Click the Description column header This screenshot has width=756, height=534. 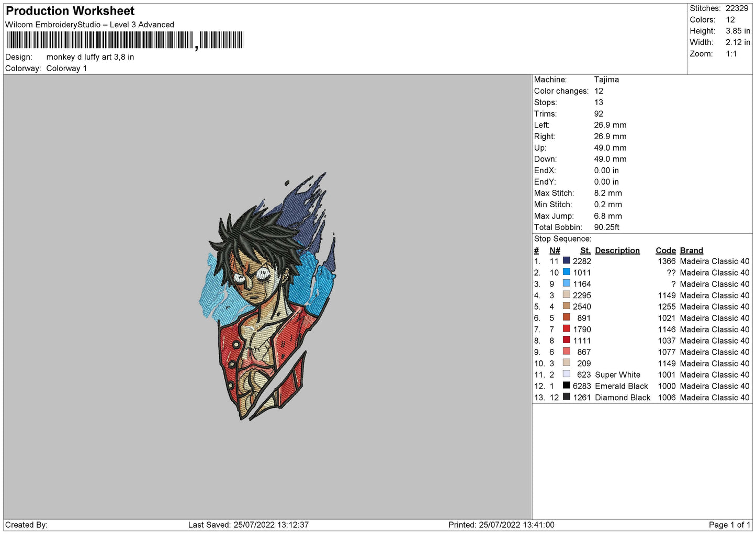(617, 251)
